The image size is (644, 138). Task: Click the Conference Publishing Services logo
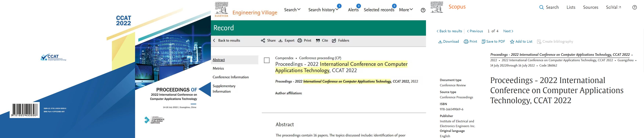tap(154, 120)
